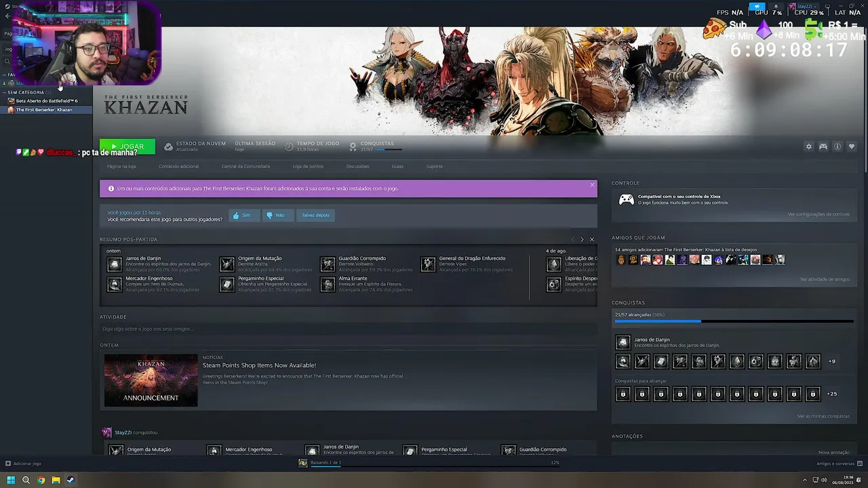This screenshot has width=868, height=488.
Task: Open Windows taskbar search icon
Action: (26, 480)
